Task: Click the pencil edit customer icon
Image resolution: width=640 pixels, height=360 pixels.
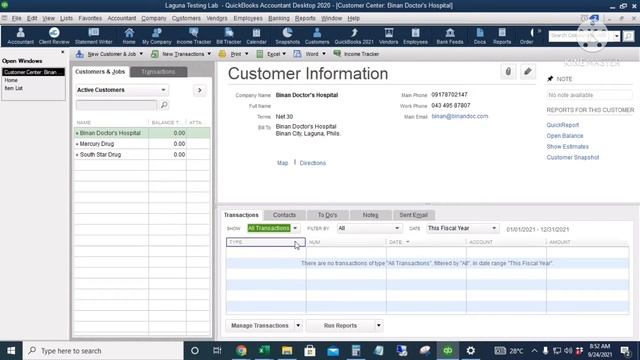Action: tap(527, 72)
